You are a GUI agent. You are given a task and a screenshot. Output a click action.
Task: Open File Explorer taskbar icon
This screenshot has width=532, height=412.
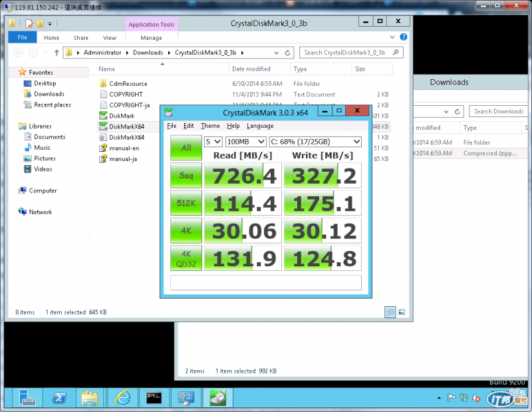point(89,398)
